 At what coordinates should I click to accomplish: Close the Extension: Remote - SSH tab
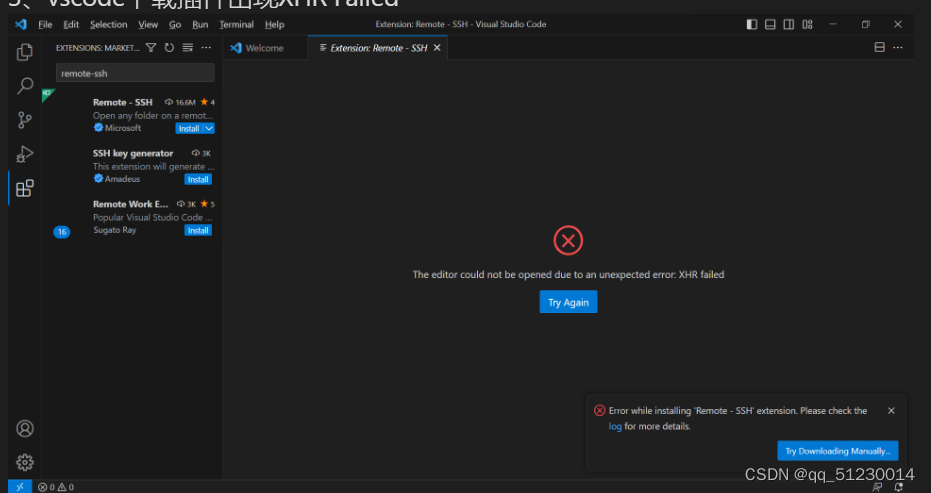click(437, 48)
